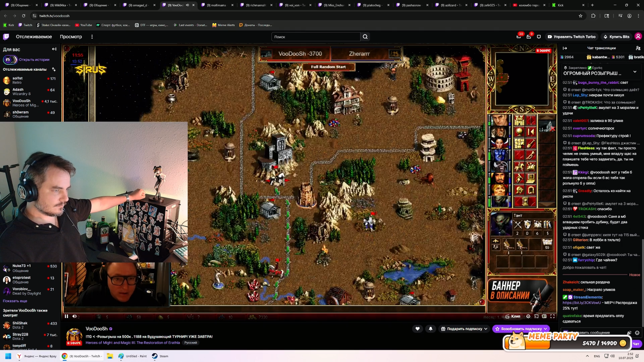The height and width of the screenshot is (362, 644).
Task: Open player settings gear
Action: [x=528, y=316]
